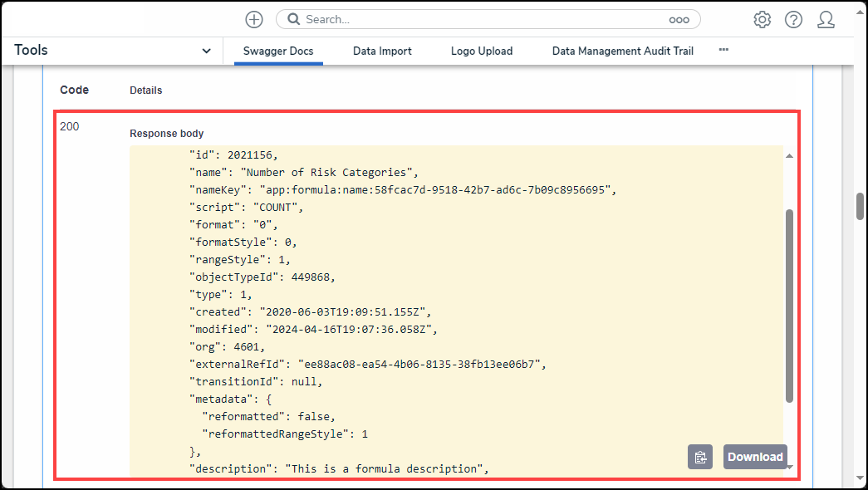Click the page scrollbar down arrow
Image resolution: width=868 pixels, height=490 pixels.
(x=861, y=478)
